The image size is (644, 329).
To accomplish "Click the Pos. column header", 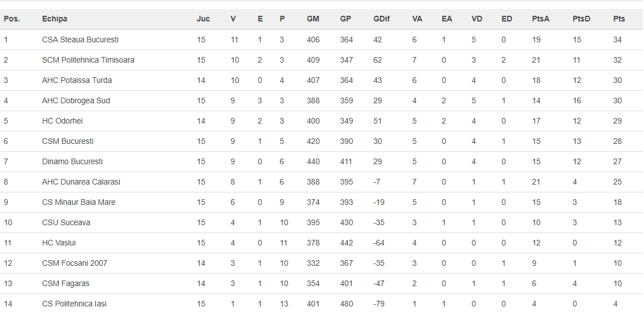I will (12, 19).
